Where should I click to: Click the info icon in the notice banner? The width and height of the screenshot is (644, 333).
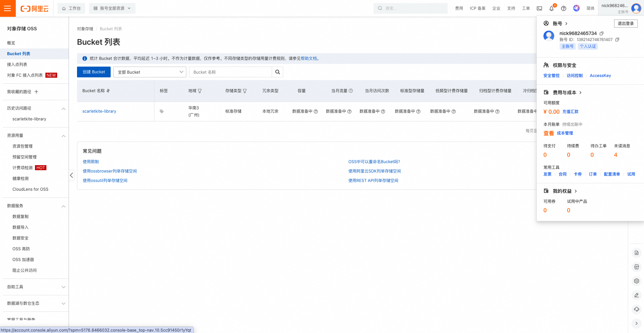coord(85,59)
